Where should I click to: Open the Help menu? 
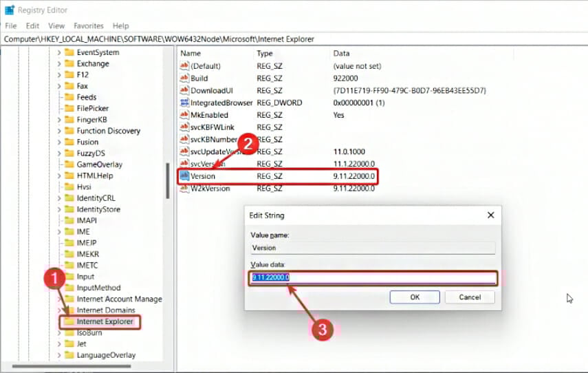point(121,25)
